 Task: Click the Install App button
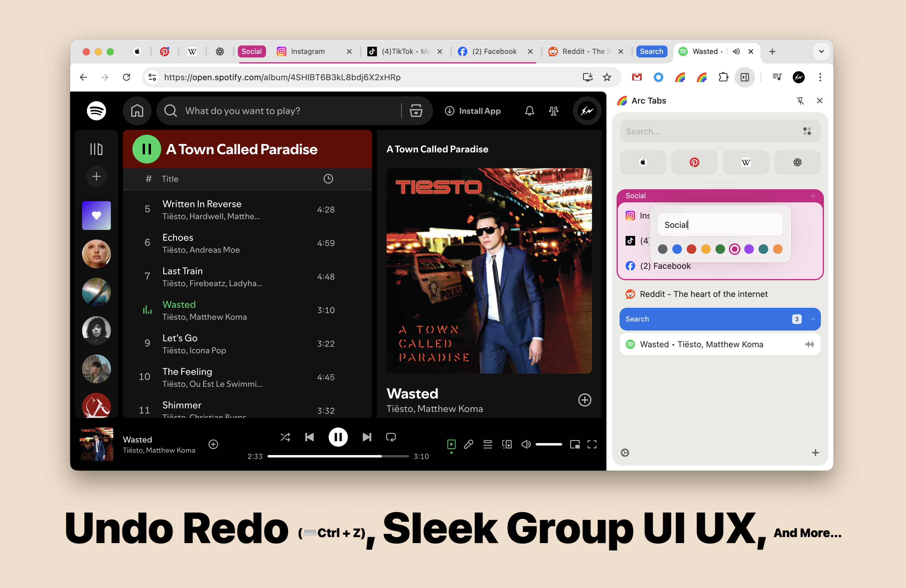tap(472, 111)
